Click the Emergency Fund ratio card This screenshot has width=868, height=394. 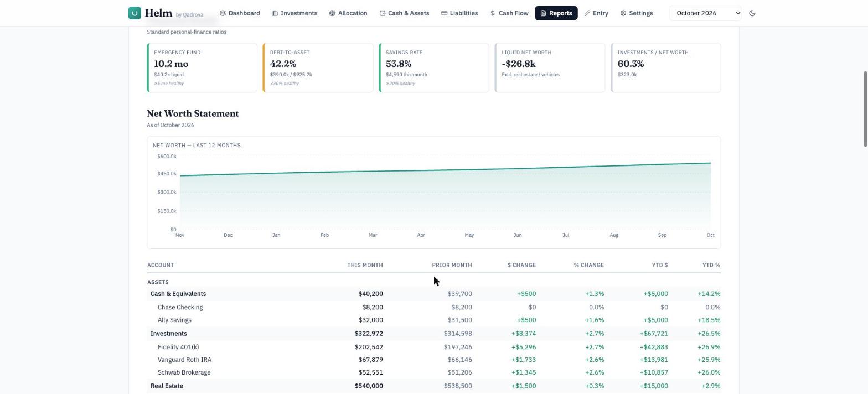tap(202, 68)
